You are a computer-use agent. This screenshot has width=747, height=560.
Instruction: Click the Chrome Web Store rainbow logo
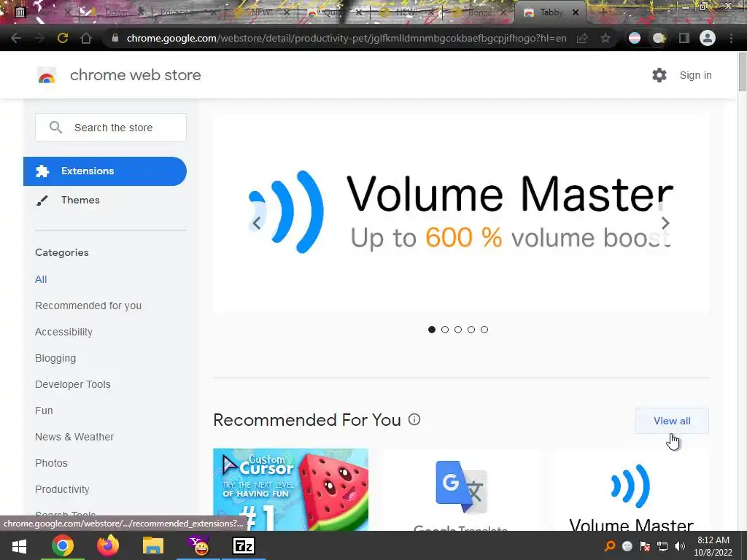tap(47, 75)
